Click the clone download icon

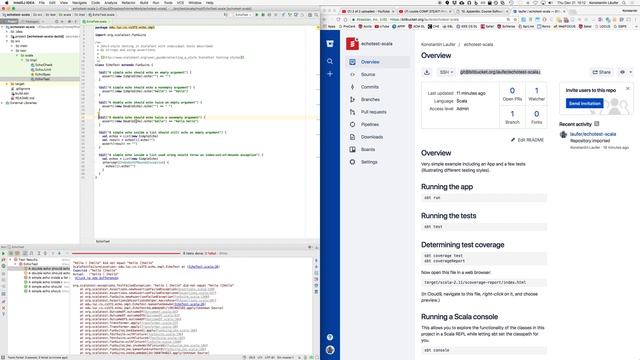(x=427, y=72)
